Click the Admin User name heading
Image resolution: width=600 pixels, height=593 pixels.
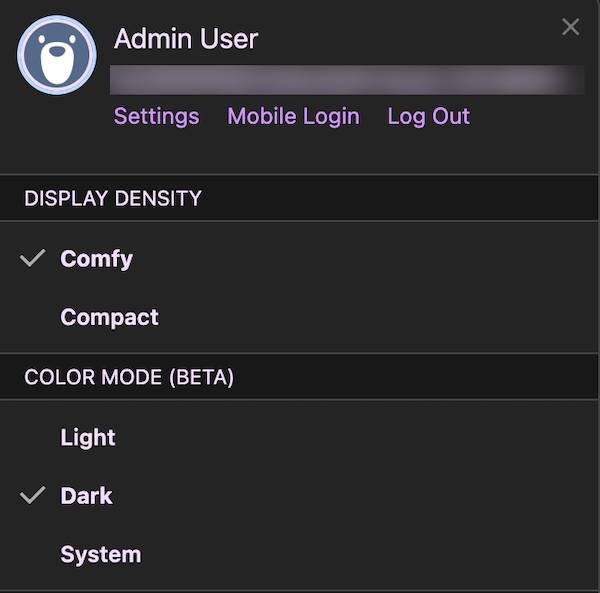click(186, 39)
